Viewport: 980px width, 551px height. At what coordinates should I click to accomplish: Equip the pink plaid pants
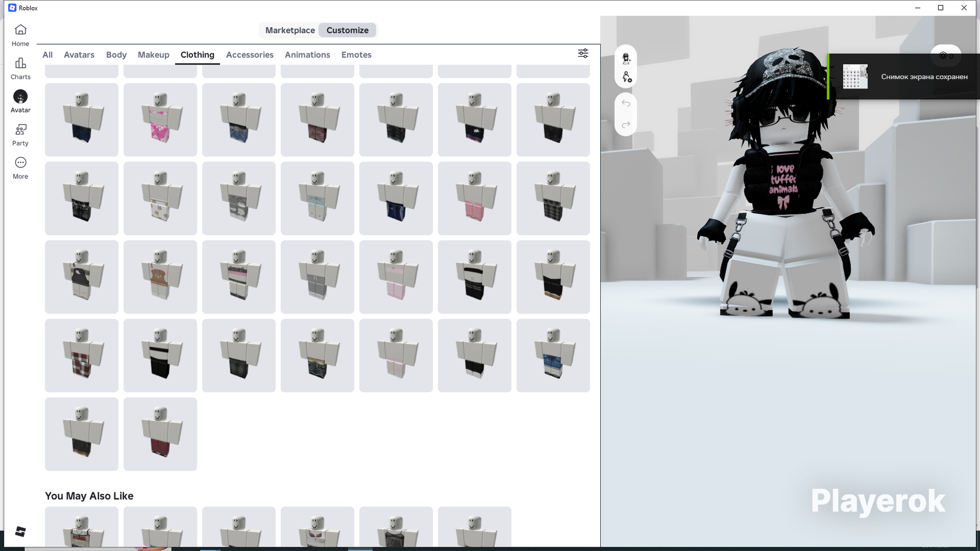point(475,198)
